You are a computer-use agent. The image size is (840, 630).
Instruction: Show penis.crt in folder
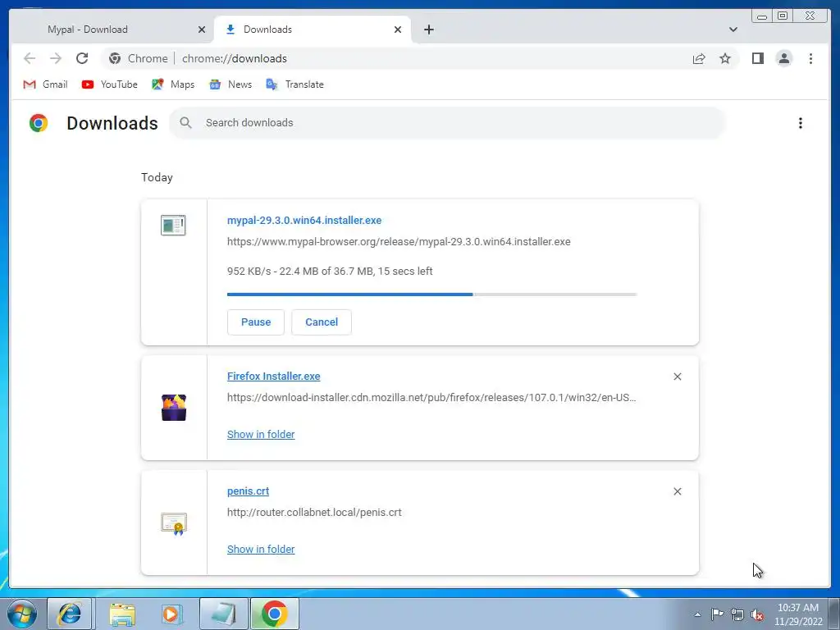tap(261, 549)
